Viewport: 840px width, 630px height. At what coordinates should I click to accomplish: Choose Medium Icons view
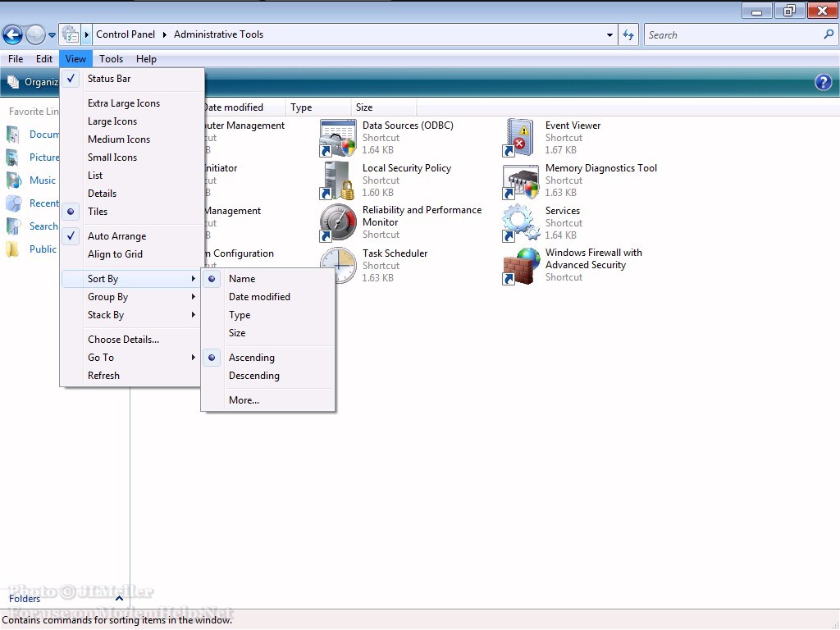pos(132,139)
